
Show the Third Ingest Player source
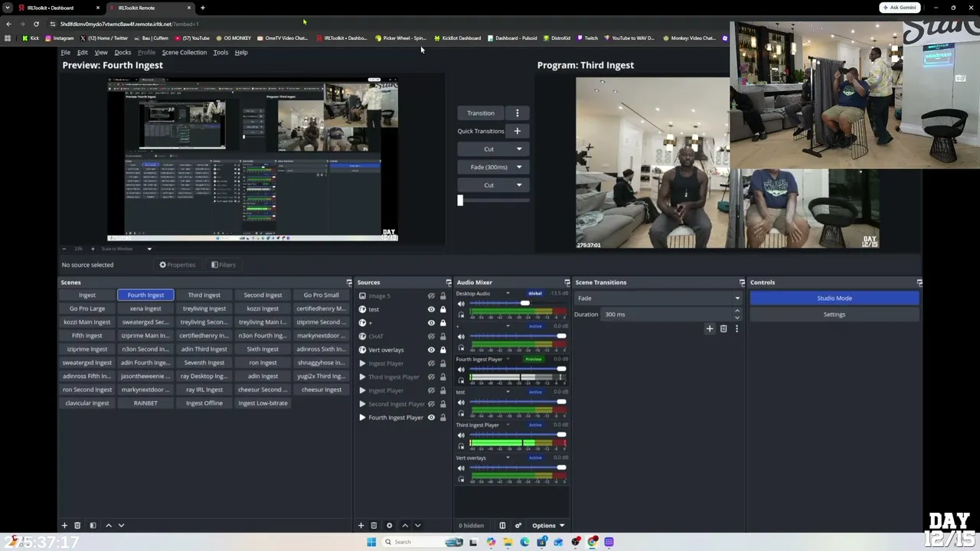(x=431, y=377)
